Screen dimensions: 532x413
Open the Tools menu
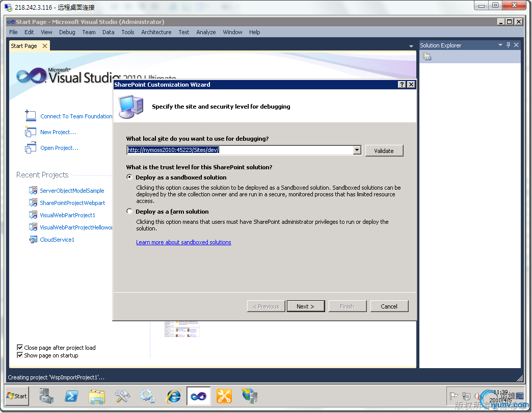point(128,32)
